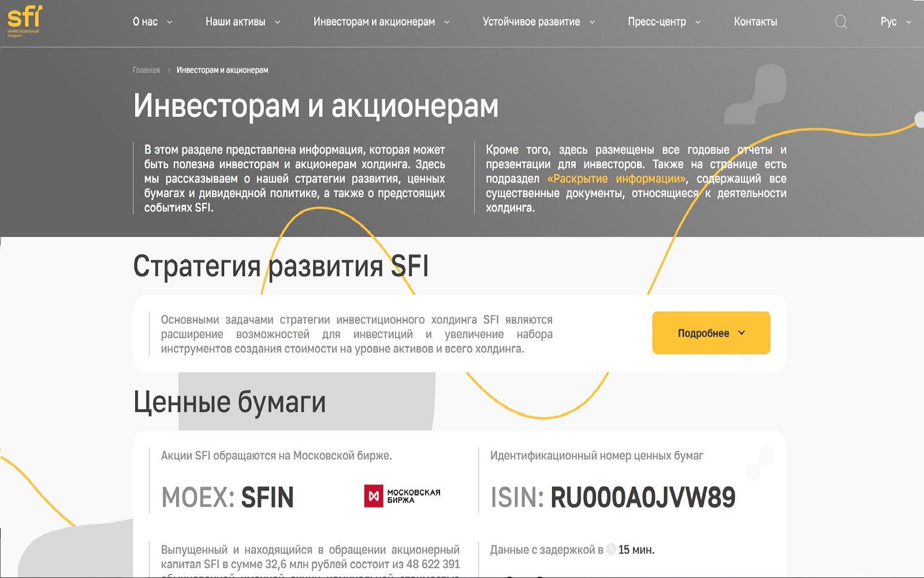
Task: Open the Рус language dropdown
Action: 896,22
